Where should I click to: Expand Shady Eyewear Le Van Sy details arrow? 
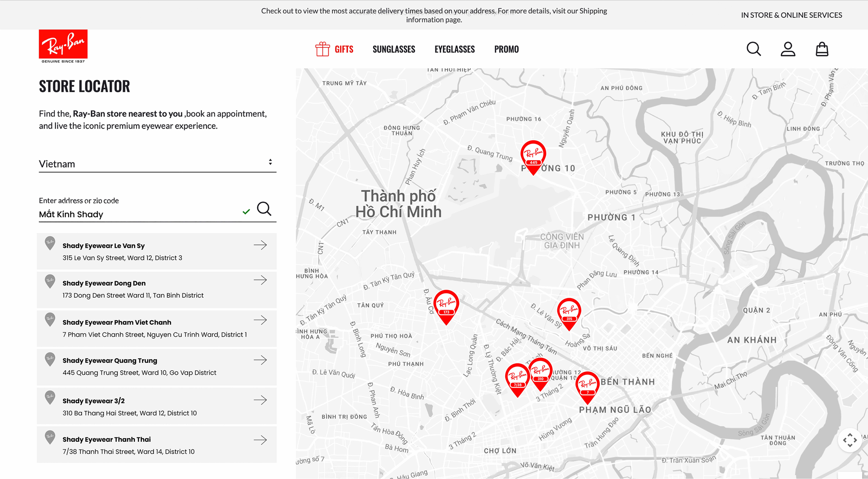coord(261,245)
